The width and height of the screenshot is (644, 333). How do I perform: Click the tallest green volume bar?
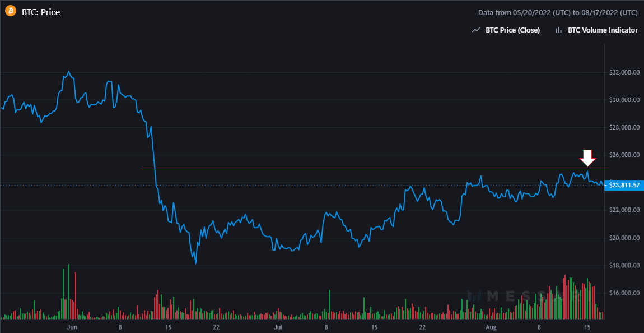(x=68, y=292)
